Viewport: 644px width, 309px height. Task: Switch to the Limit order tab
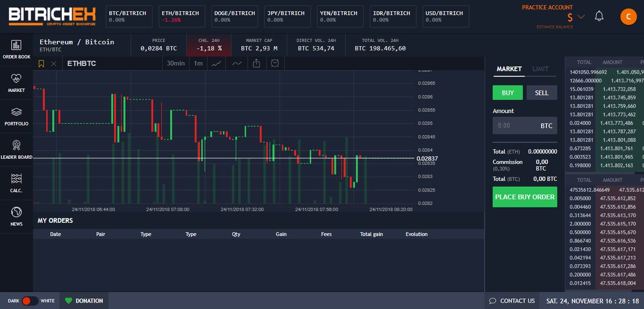(x=540, y=69)
